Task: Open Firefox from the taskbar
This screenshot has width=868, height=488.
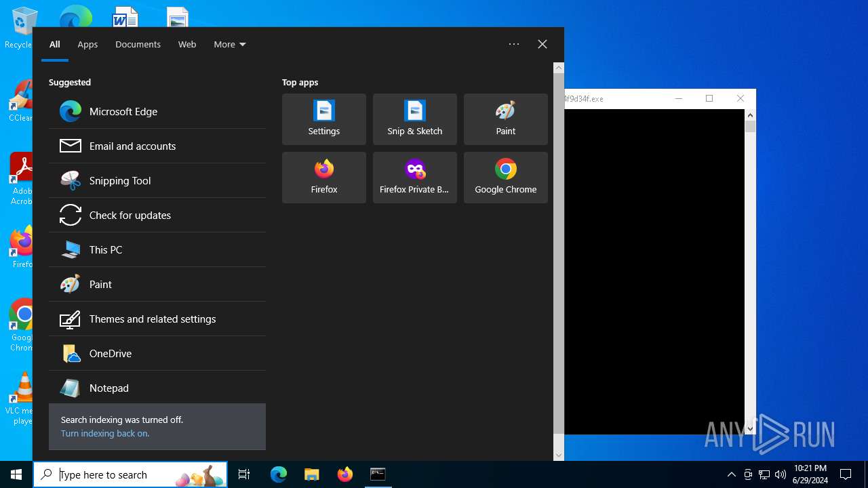Action: [345, 474]
